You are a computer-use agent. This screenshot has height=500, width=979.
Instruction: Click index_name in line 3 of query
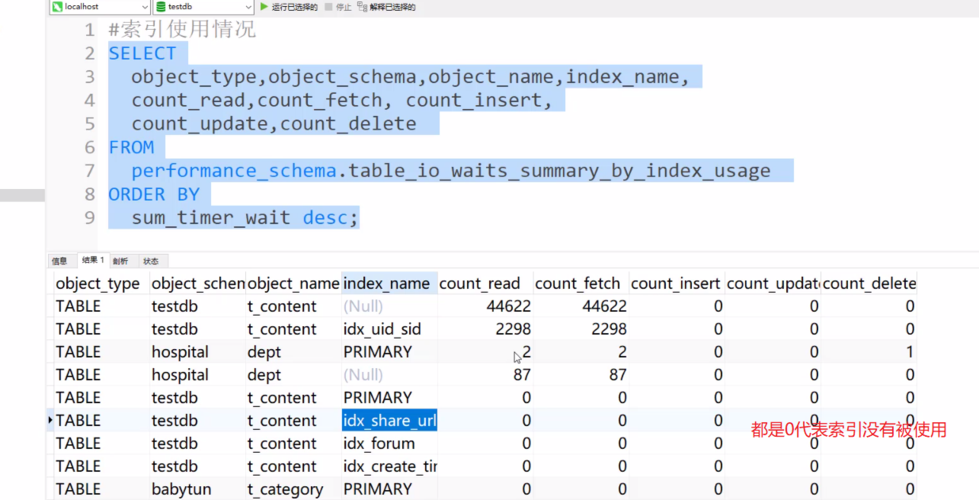622,77
